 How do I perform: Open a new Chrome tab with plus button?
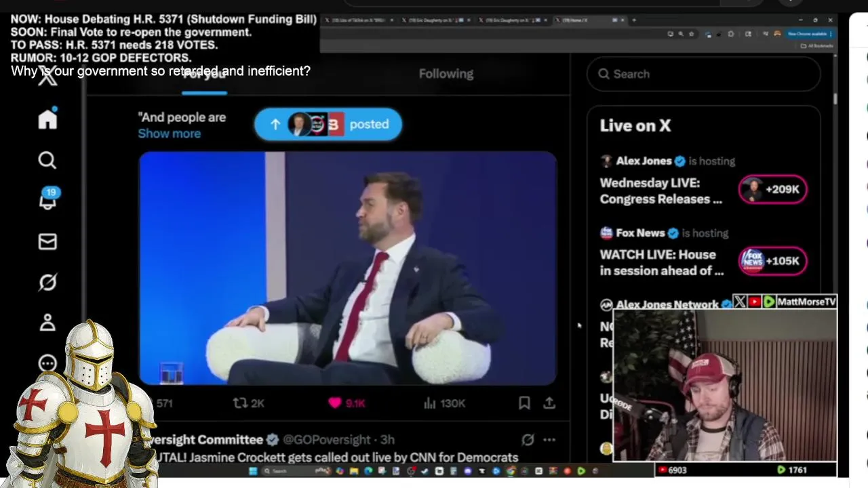(633, 20)
